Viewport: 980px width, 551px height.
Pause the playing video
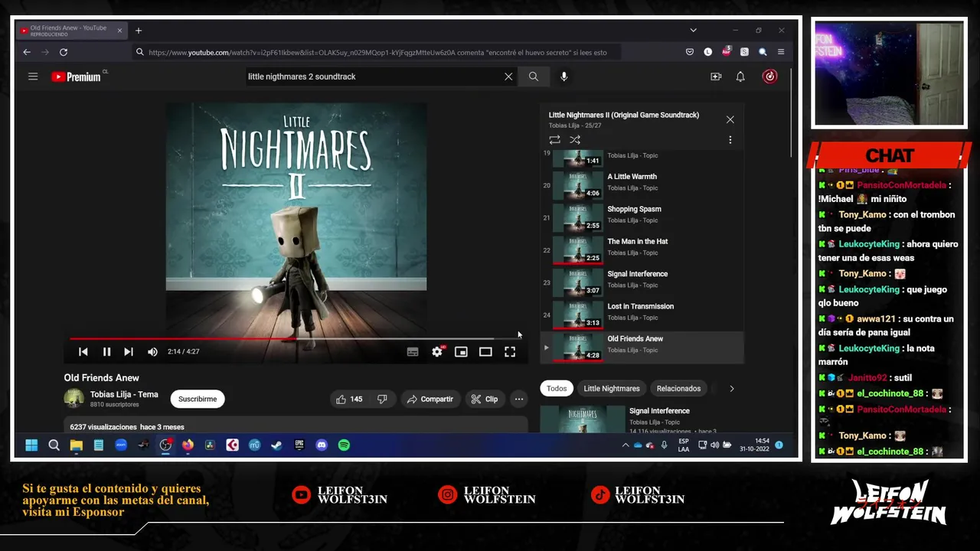pyautogui.click(x=106, y=352)
